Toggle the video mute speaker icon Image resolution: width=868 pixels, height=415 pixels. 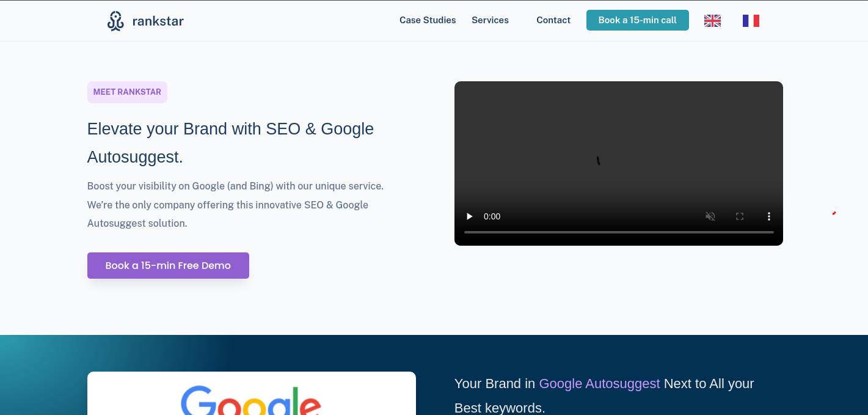point(710,216)
